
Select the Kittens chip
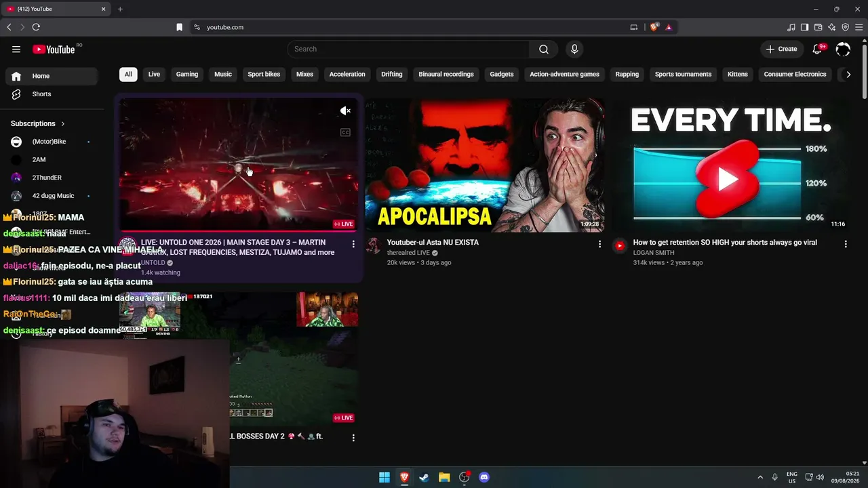[x=738, y=74]
